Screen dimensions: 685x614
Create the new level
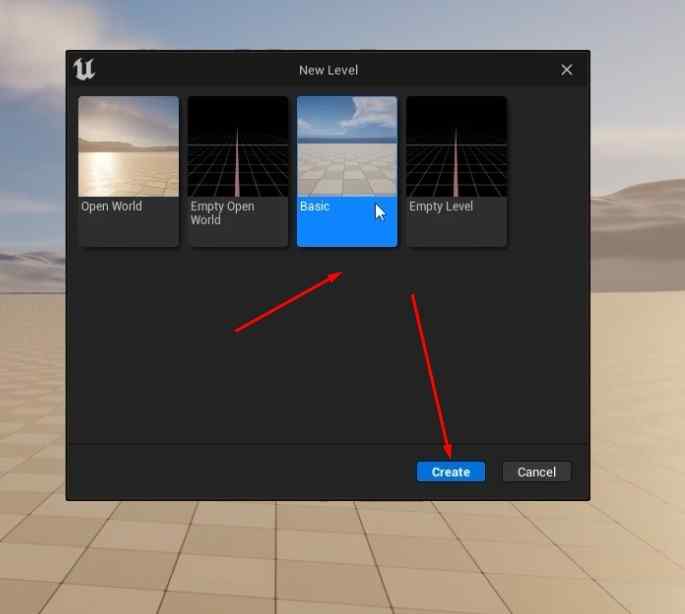(x=451, y=472)
